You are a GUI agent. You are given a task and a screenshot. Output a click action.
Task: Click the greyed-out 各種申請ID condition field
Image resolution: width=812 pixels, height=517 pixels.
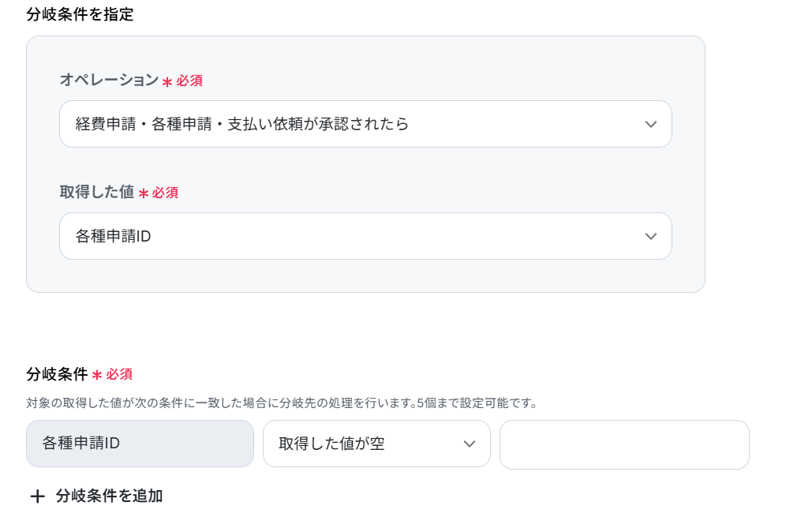tap(140, 444)
